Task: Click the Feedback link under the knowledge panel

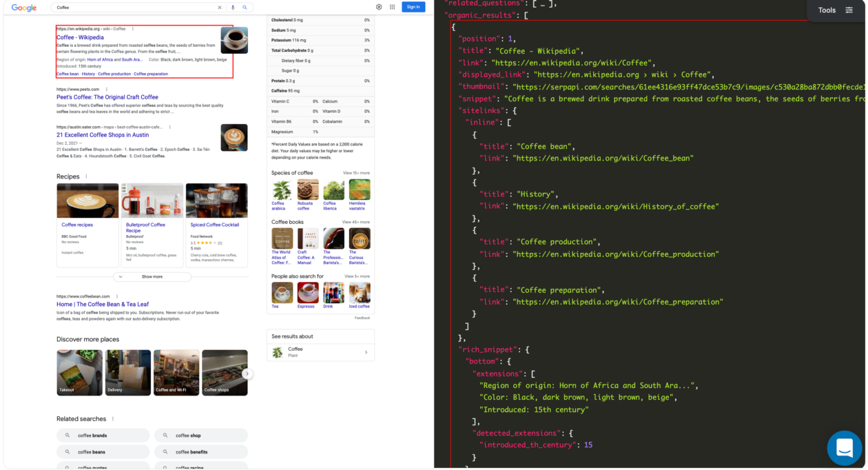Action: pyautogui.click(x=362, y=318)
